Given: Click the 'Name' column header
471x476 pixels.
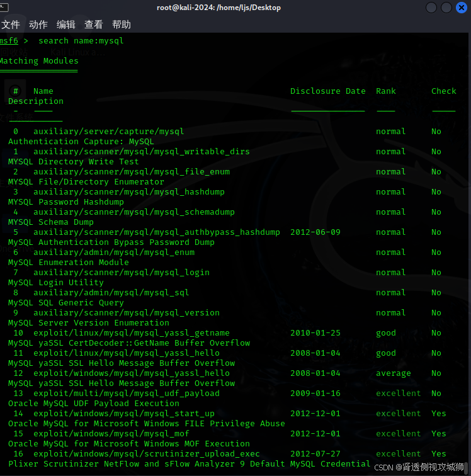Looking at the screenshot, I should (x=43, y=91).
